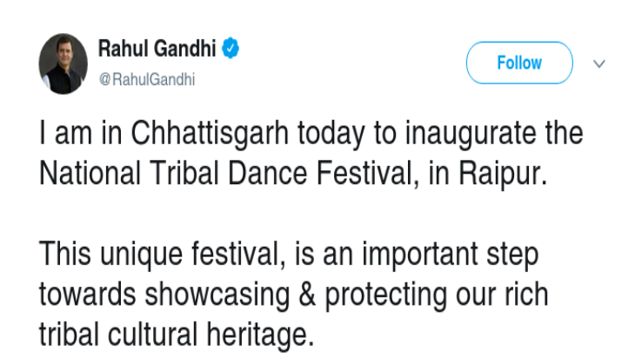Click the ampersand symbol in the tweet
The image size is (635, 364).
307,294
